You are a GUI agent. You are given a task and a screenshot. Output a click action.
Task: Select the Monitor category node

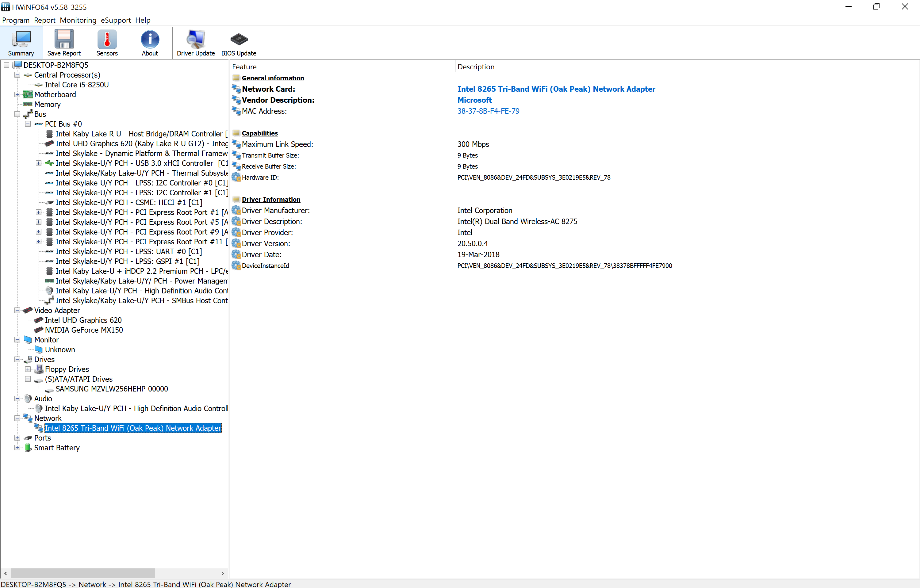click(x=47, y=340)
